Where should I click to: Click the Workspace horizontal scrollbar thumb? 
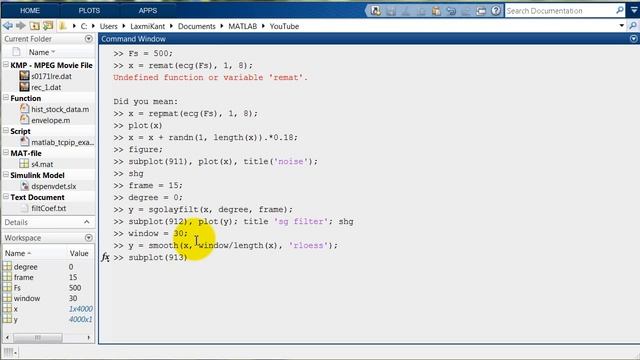(38, 338)
